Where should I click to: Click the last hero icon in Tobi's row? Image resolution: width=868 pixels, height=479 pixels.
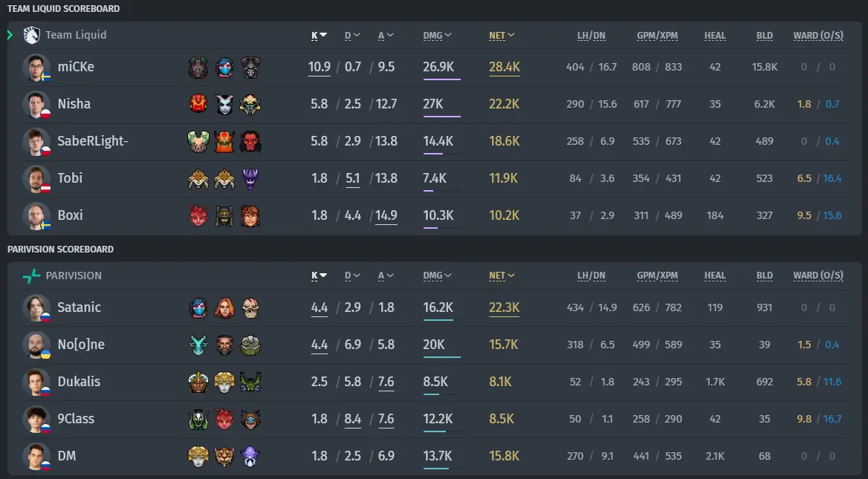point(250,178)
